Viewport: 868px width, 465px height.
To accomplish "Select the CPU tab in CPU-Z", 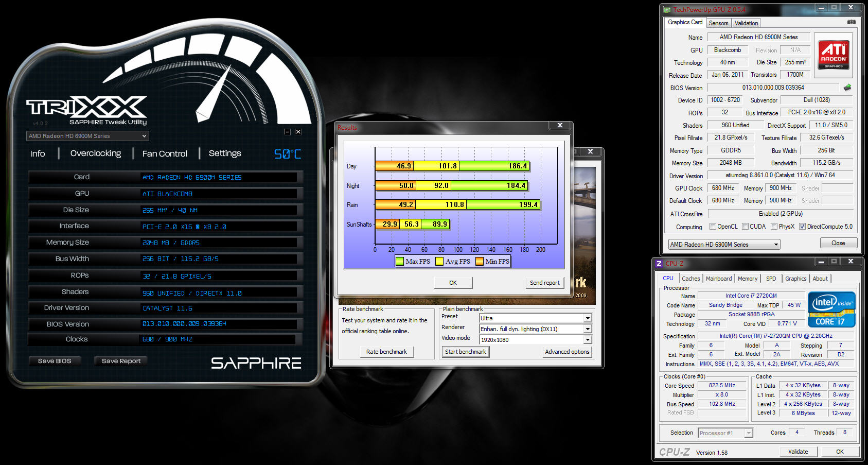I will (668, 278).
